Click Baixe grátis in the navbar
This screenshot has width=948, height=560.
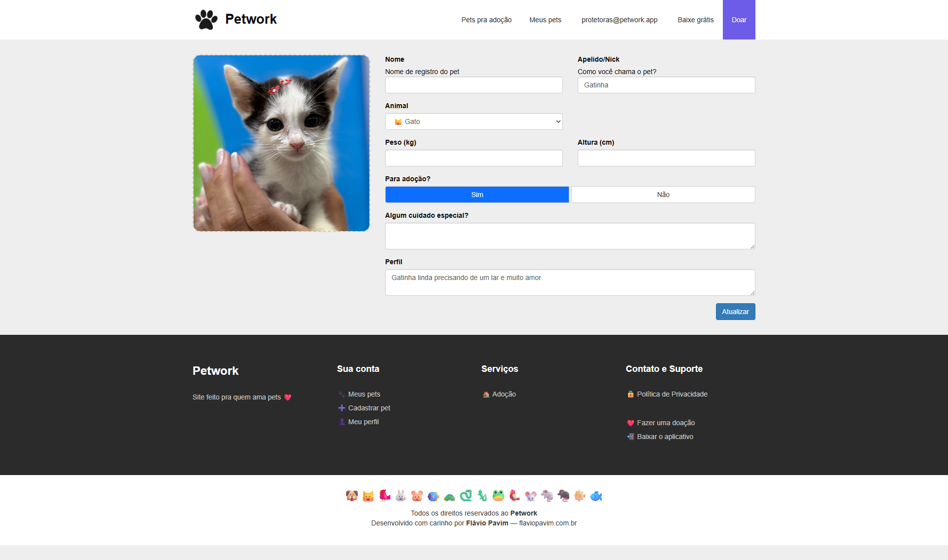[695, 20]
